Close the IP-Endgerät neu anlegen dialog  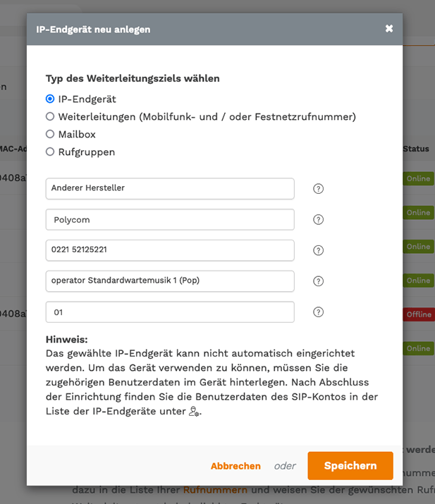pyautogui.click(x=389, y=29)
